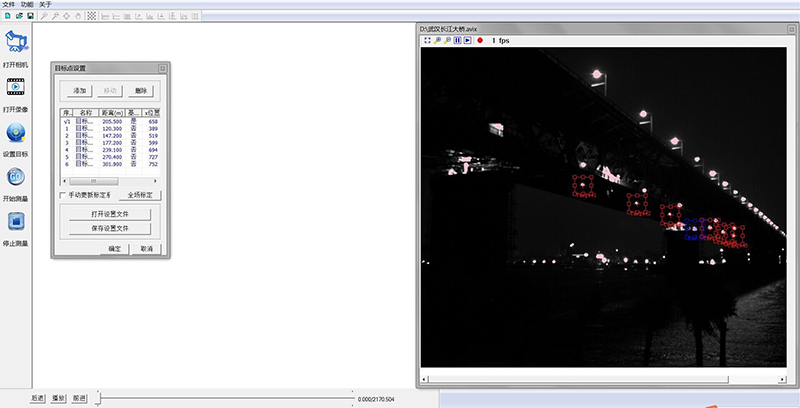The height and width of the screenshot is (408, 800).
Task: Click the first magnifier in the main toolbar
Action: coord(45,16)
